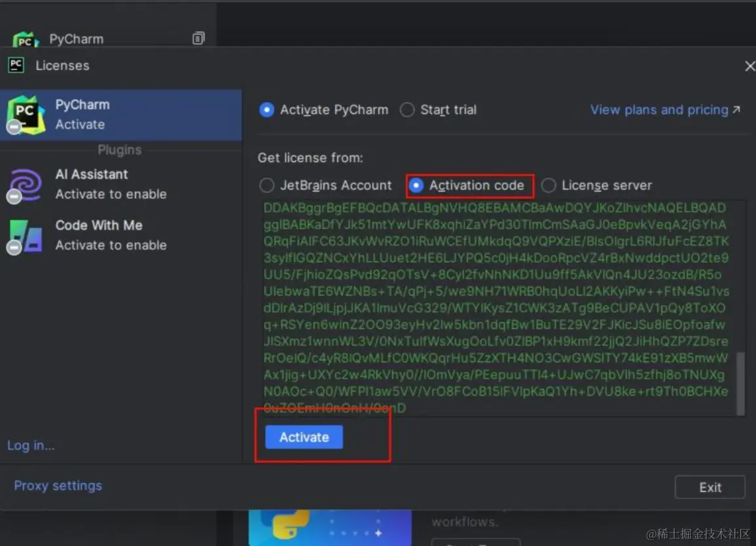Viewport: 756px width, 546px height.
Task: Click the PyCharm logo icon in sidebar
Action: pos(26,115)
